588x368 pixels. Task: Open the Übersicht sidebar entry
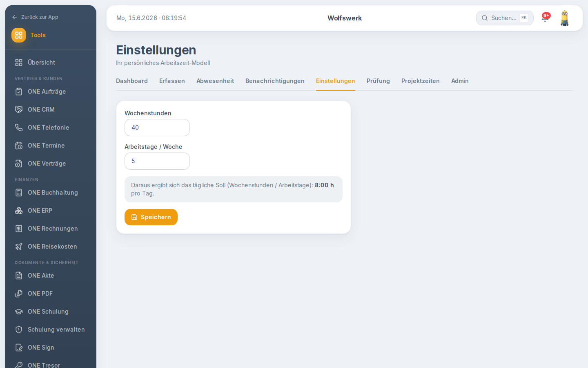tap(51, 63)
